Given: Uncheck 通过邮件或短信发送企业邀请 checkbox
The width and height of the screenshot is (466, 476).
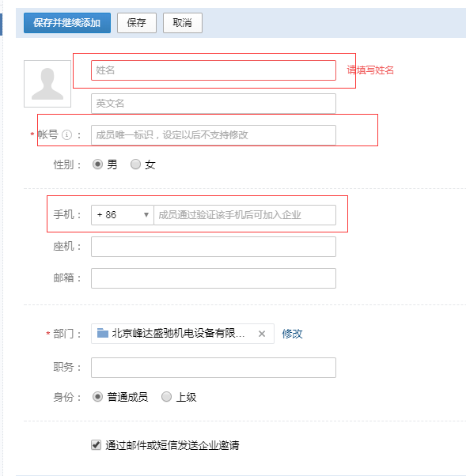Looking at the screenshot, I should (x=96, y=445).
